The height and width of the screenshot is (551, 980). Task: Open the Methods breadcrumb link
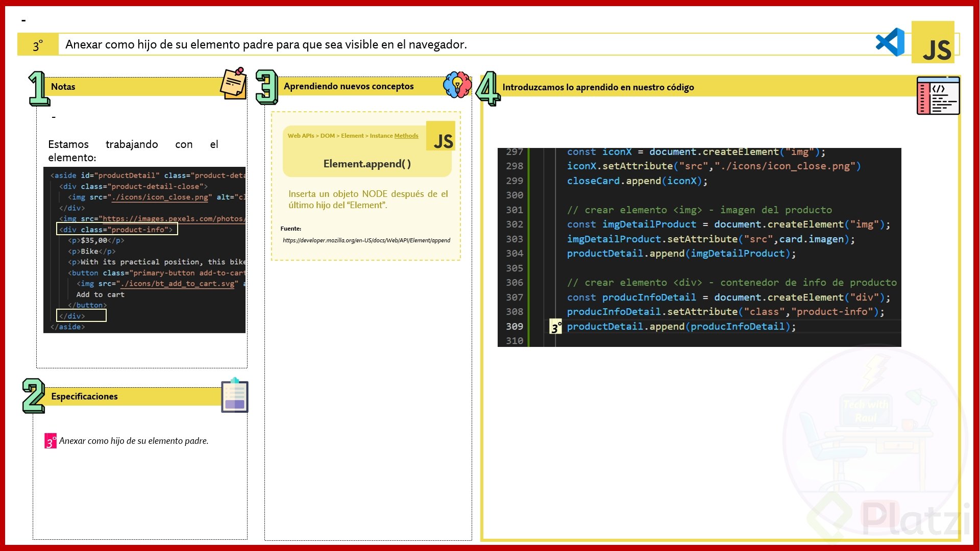406,136
